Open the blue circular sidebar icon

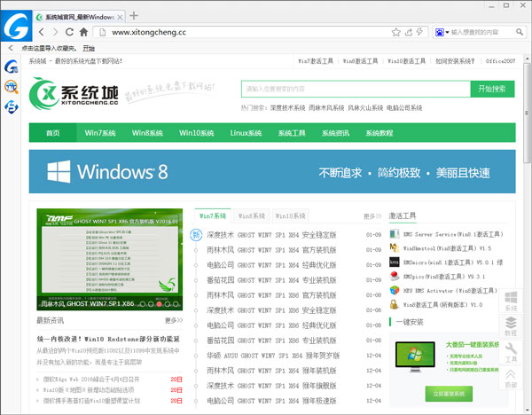[12, 107]
